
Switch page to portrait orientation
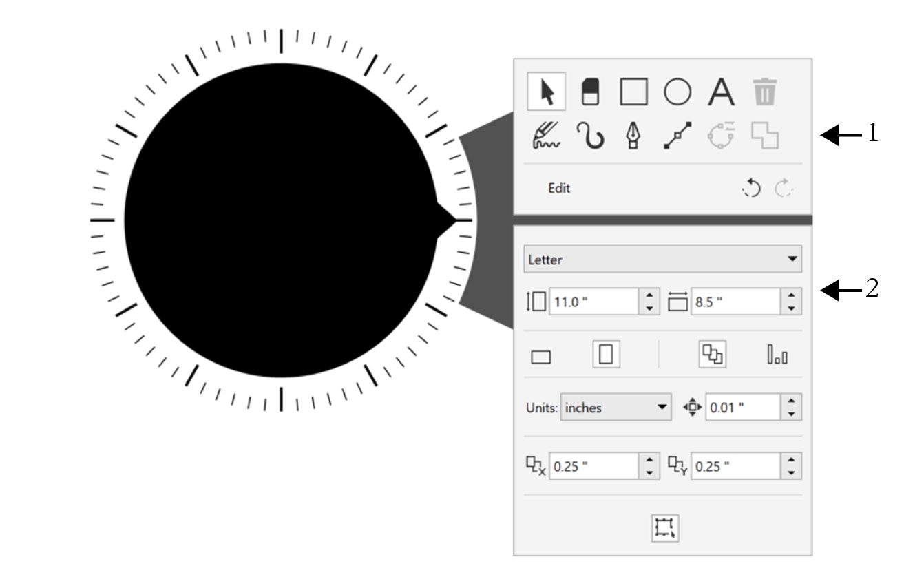[606, 355]
